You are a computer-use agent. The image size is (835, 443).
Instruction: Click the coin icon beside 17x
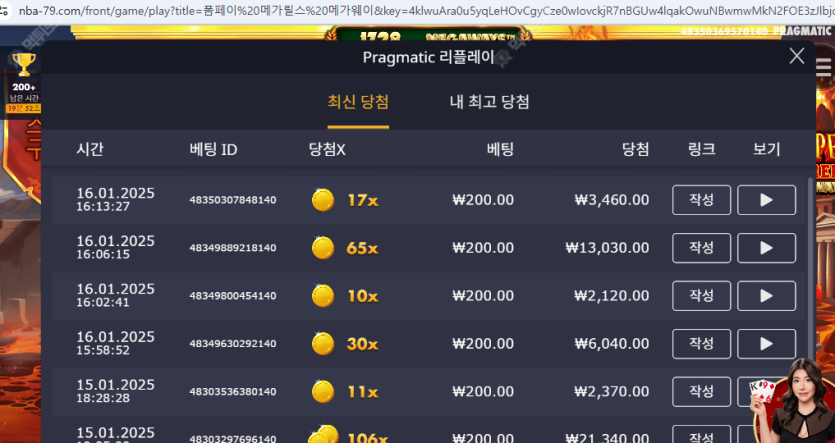pyautogui.click(x=323, y=200)
